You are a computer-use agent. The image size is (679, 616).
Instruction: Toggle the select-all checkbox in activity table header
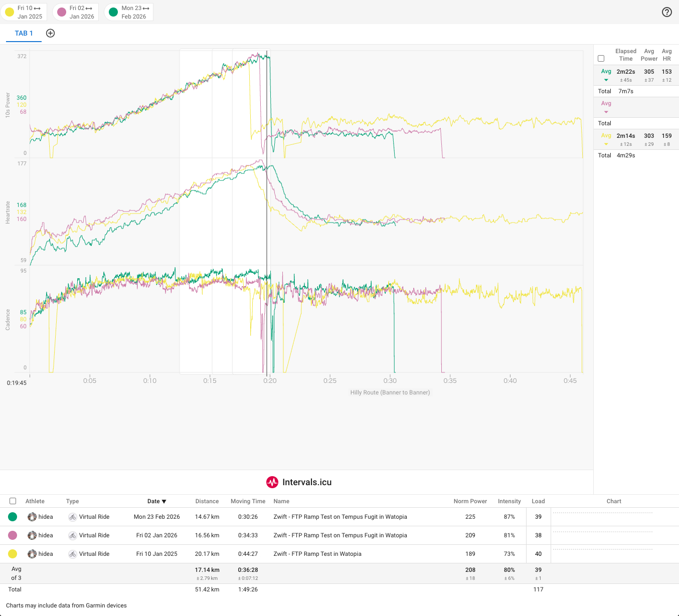click(13, 501)
